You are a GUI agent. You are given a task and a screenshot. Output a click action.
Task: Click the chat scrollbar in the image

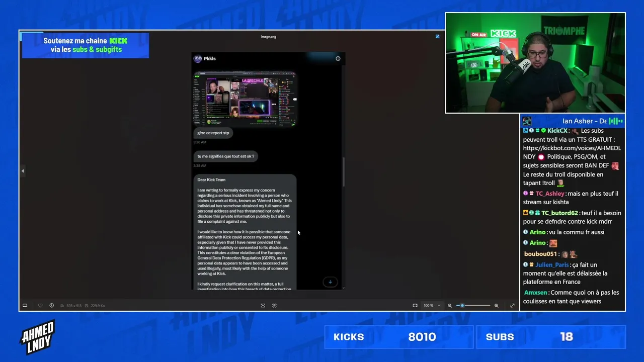tap(344, 172)
